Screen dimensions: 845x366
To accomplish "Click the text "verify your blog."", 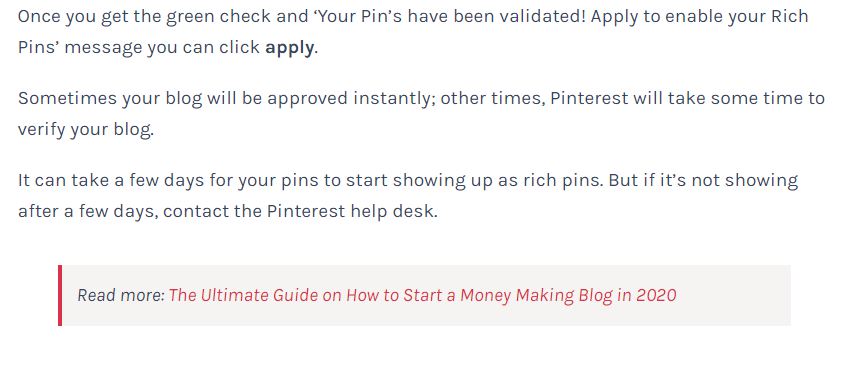I will click(86, 130).
